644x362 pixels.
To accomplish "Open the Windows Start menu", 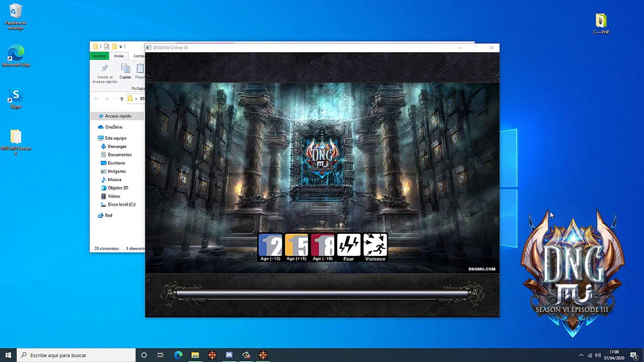I will pos(8,355).
